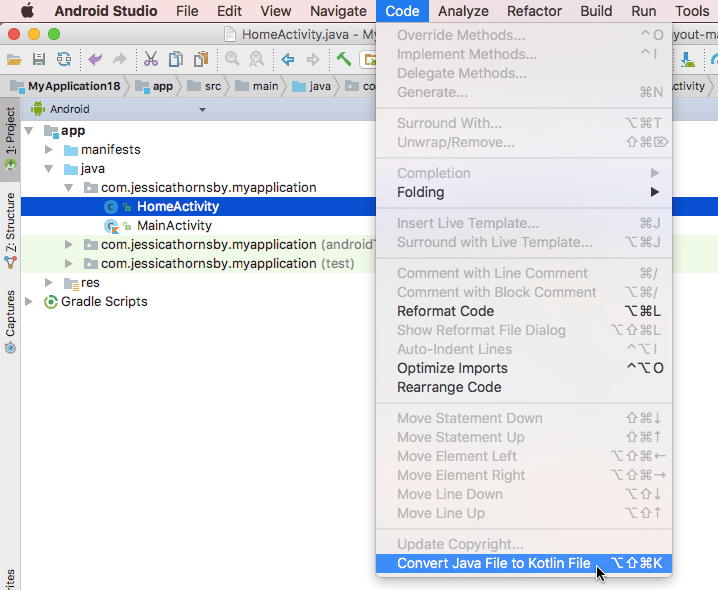Image resolution: width=718 pixels, height=590 pixels.
Task: Choose Convert Java File to Kotlin File
Action: coord(524,563)
